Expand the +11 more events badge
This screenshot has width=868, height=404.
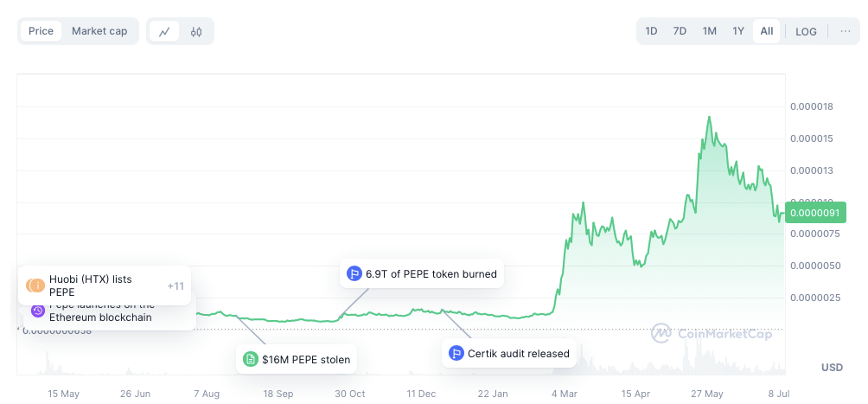176,285
